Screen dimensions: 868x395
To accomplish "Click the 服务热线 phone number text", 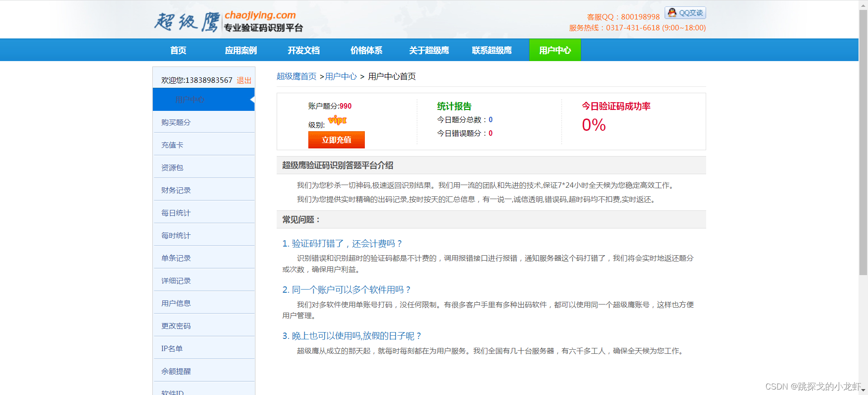I will 637,28.
